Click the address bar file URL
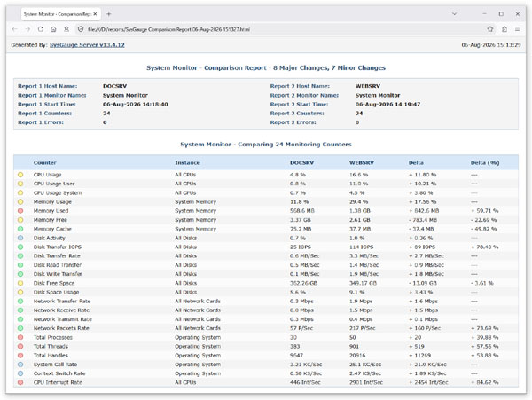This screenshot has height=400, width=532. pyautogui.click(x=168, y=29)
